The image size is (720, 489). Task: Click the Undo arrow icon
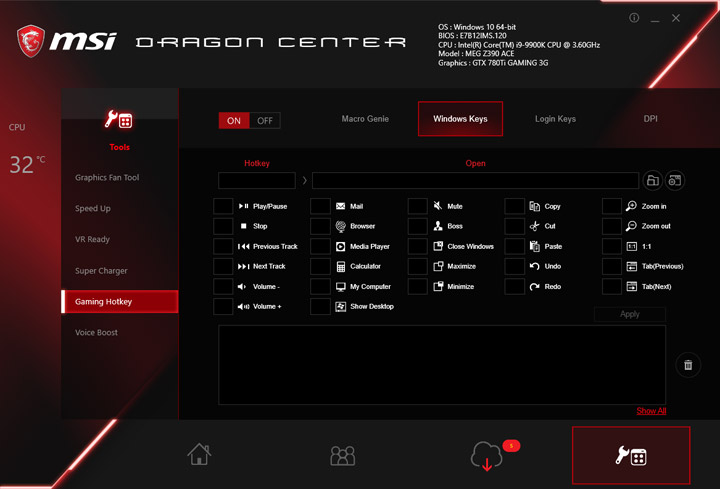point(534,266)
